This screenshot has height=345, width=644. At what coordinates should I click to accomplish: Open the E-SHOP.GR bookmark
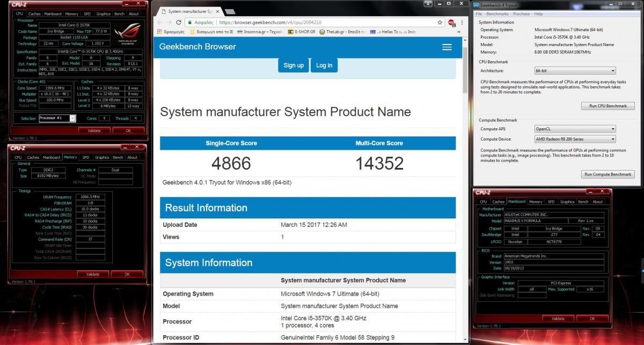tap(302, 32)
